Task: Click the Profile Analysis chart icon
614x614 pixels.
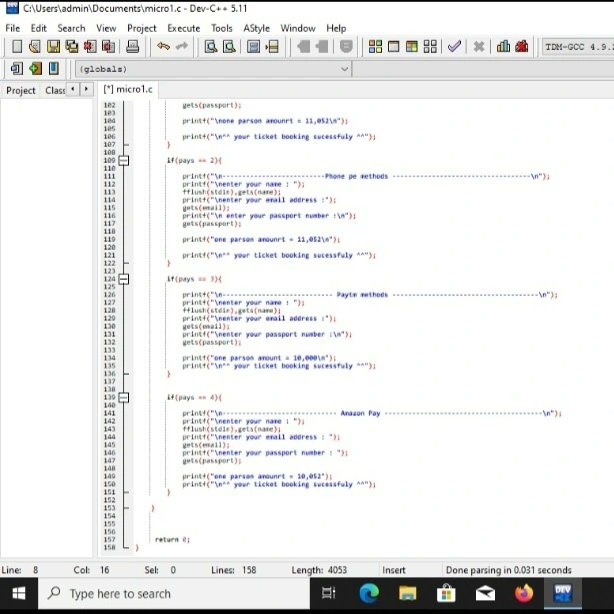Action: coord(503,47)
